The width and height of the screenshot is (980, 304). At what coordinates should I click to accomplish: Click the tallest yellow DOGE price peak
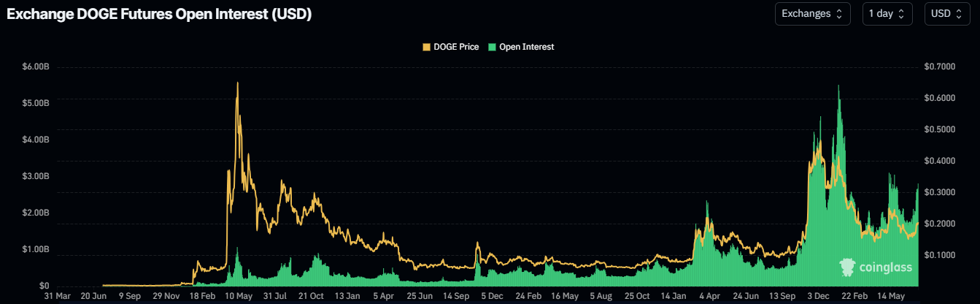237,83
